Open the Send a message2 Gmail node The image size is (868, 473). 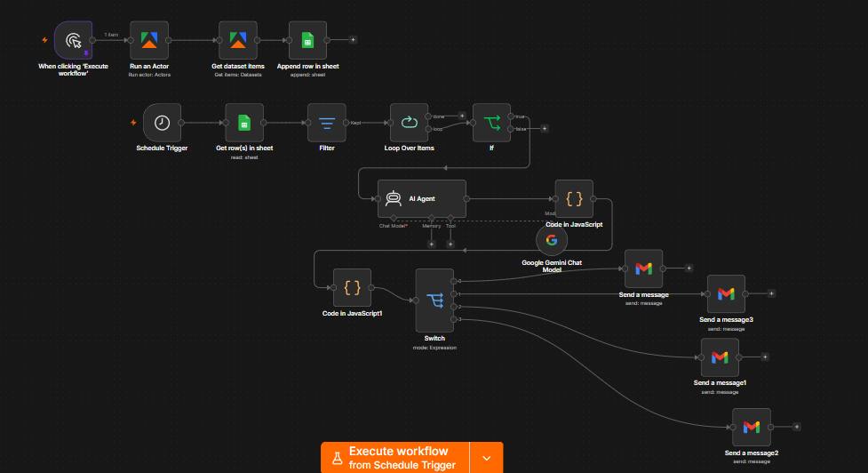coord(752,427)
